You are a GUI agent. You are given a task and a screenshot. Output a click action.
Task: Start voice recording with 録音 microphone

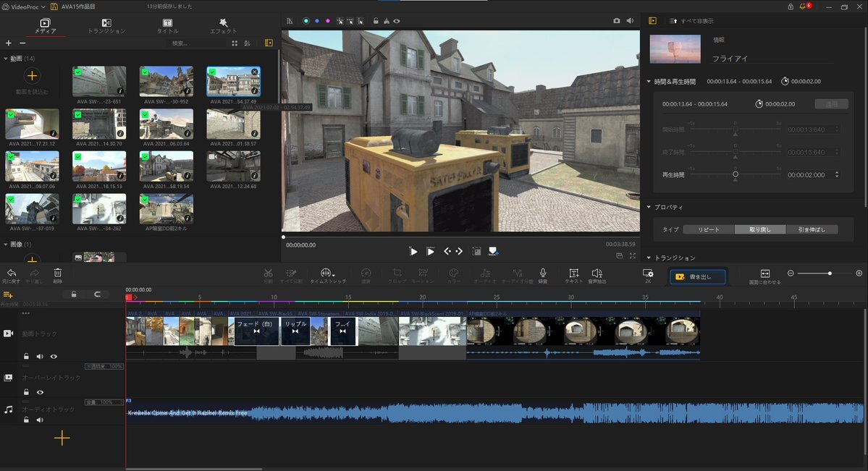pyautogui.click(x=543, y=275)
